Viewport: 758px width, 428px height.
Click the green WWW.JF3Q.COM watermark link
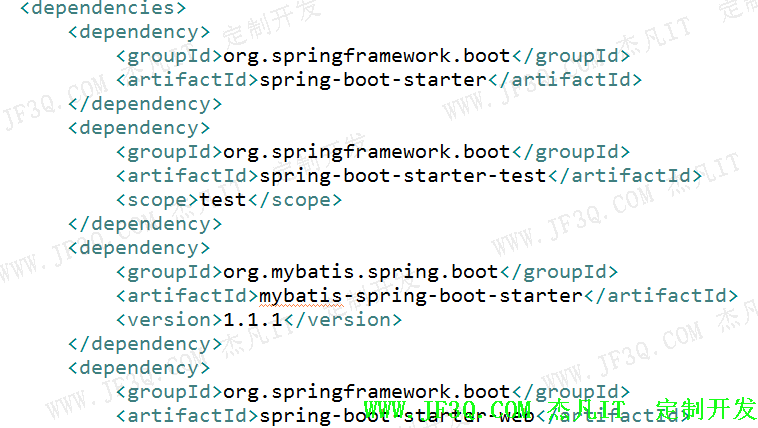447,410
